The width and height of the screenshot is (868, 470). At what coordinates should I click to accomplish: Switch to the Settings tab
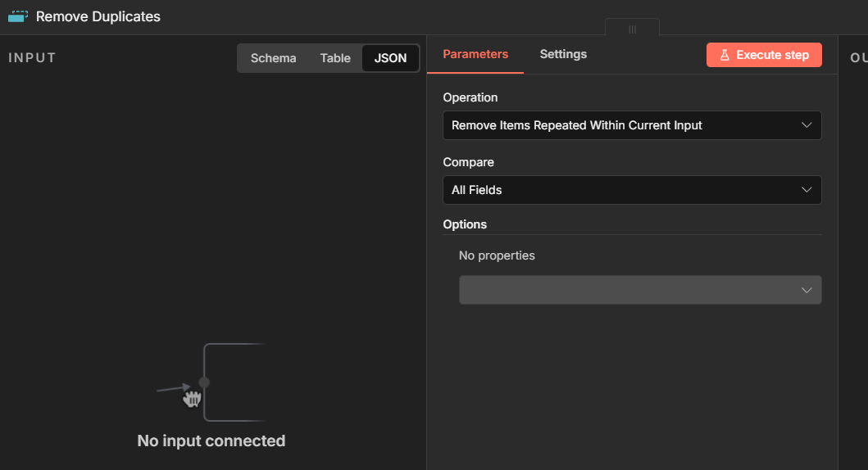(x=563, y=54)
